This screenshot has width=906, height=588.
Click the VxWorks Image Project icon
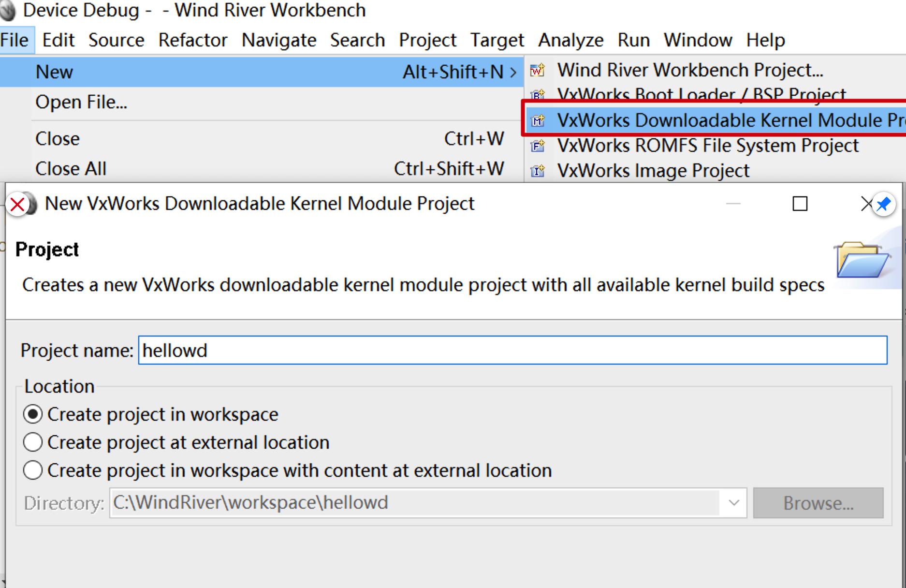point(538,171)
